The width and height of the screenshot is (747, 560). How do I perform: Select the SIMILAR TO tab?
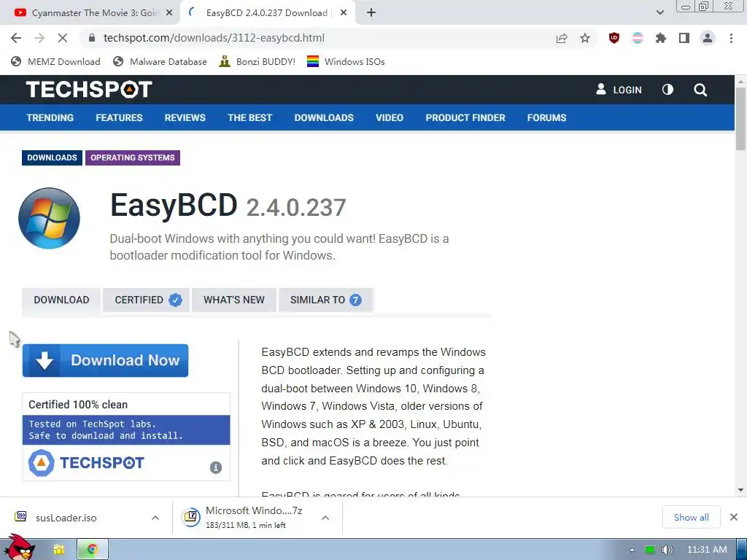click(326, 300)
